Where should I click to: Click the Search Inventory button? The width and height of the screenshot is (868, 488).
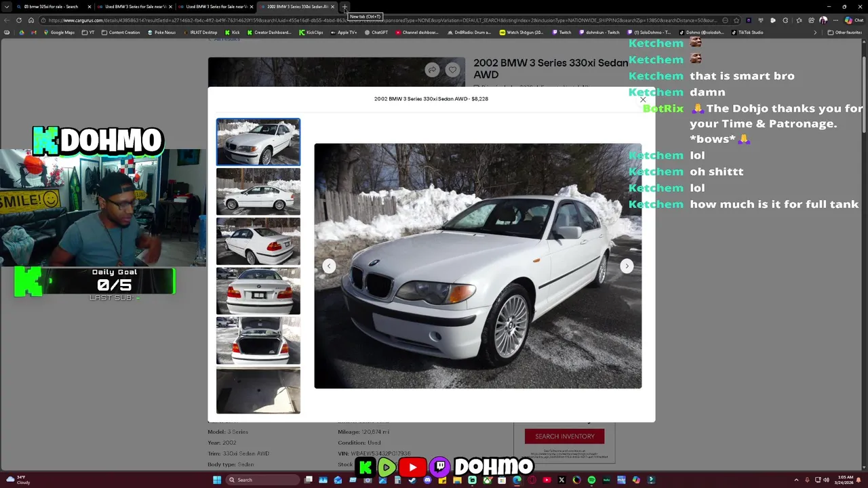tap(564, 436)
